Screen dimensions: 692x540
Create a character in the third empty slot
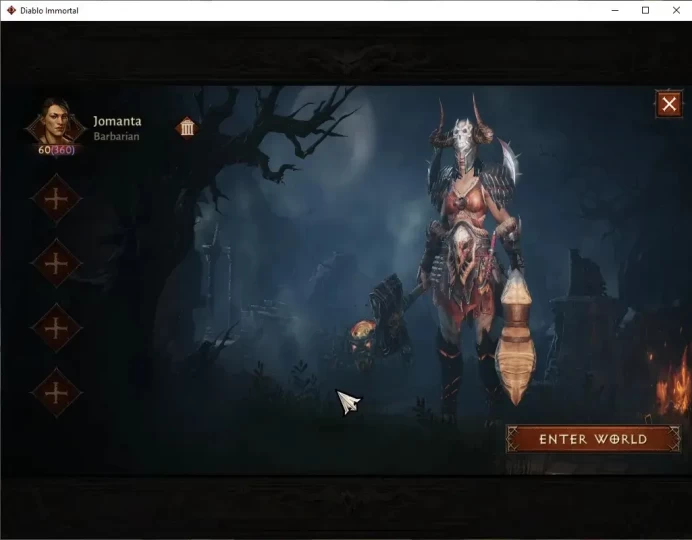coord(56,329)
